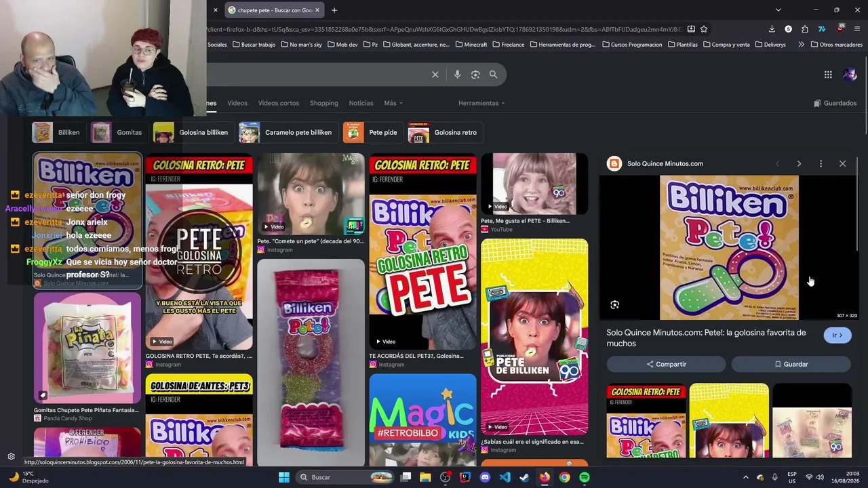Open Visual Studio Code from the taskbar
The width and height of the screenshot is (868, 488).
tap(505, 477)
